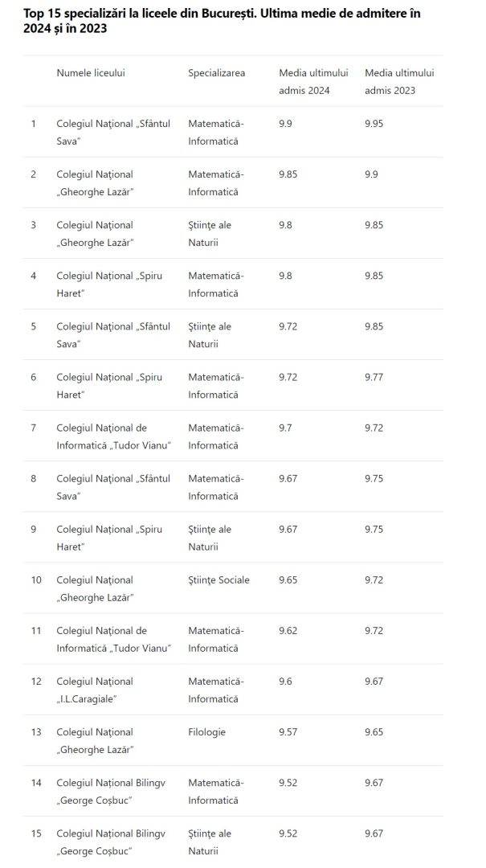486x868 pixels.
Task: Click rank number 15 in the table
Action: click(35, 833)
